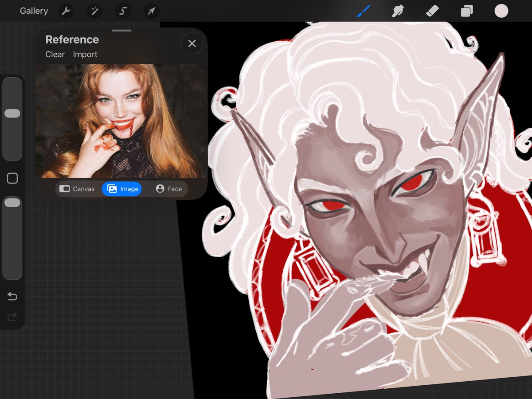This screenshot has width=532, height=399.
Task: Import a new reference image
Action: coord(85,54)
